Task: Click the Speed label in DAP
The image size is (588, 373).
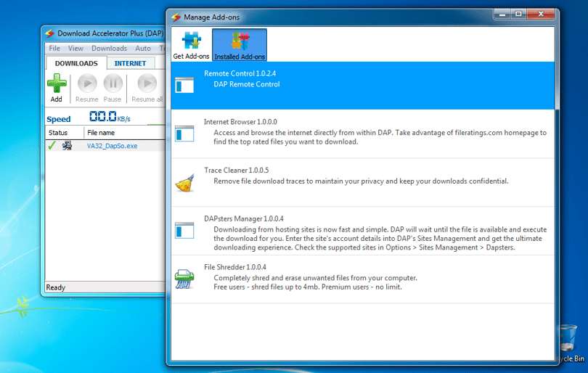Action: pyautogui.click(x=59, y=119)
